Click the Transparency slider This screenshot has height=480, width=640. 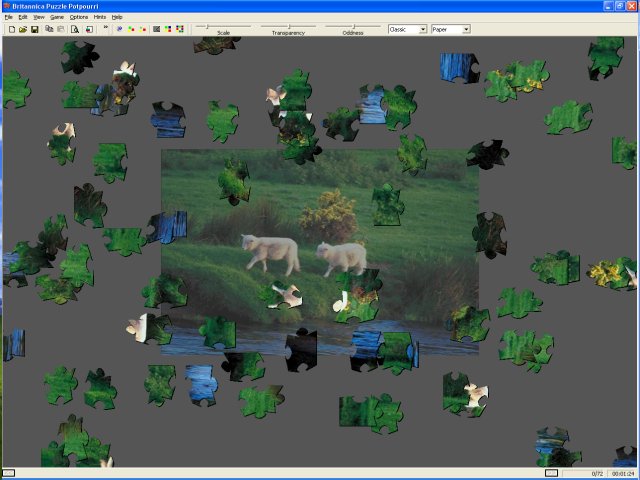click(288, 28)
